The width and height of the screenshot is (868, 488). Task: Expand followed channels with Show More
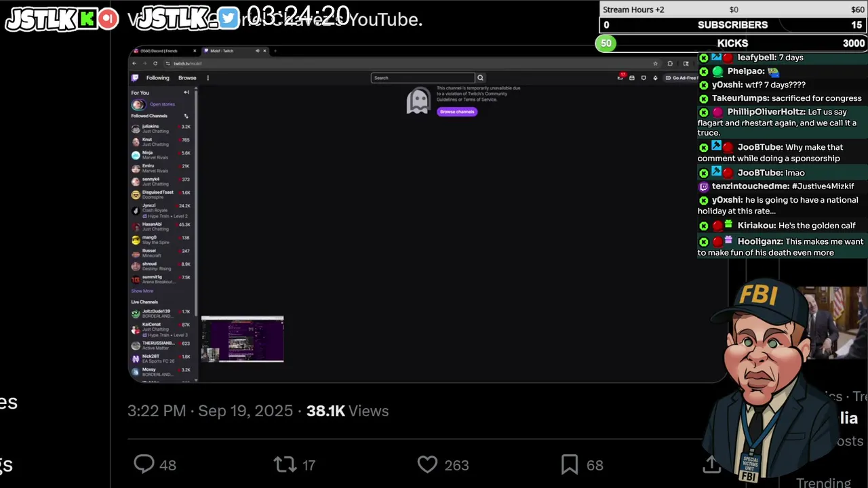(142, 291)
